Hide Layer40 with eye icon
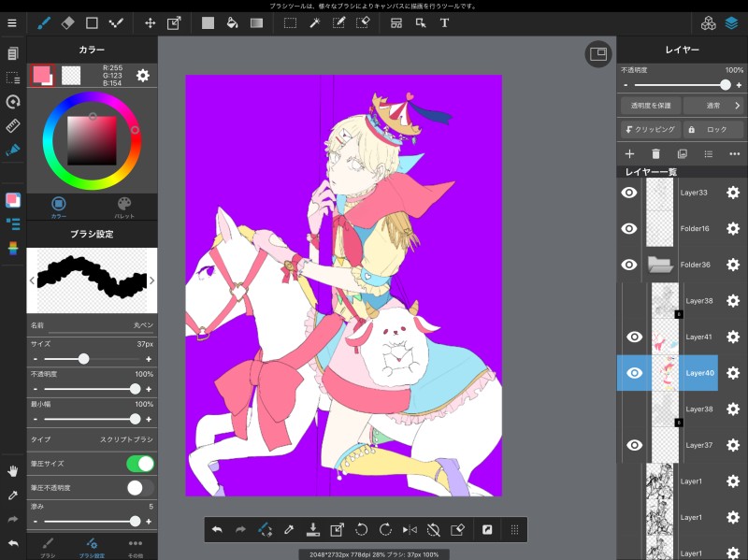The width and height of the screenshot is (748, 560). tap(635, 373)
